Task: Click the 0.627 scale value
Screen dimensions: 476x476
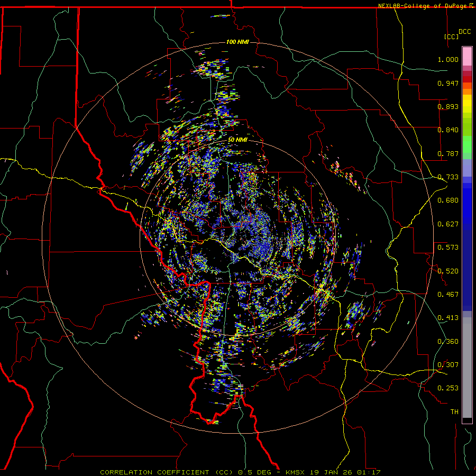Action: click(x=448, y=224)
